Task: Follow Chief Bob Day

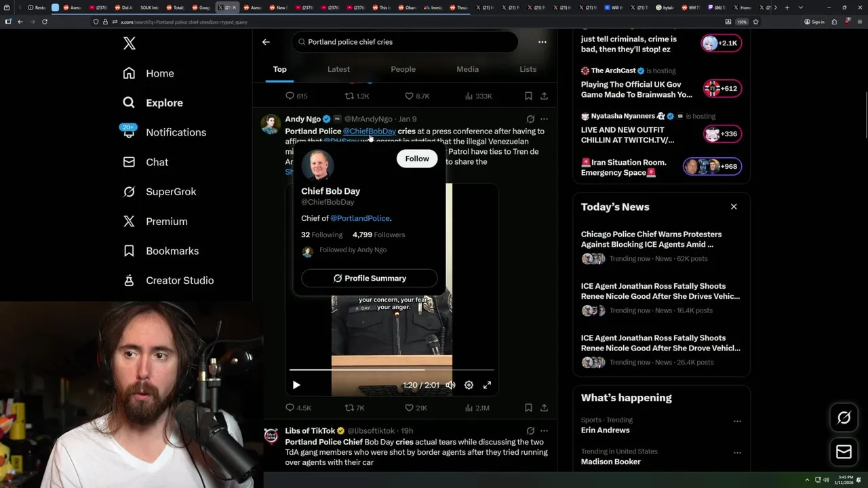Action: pos(417,159)
